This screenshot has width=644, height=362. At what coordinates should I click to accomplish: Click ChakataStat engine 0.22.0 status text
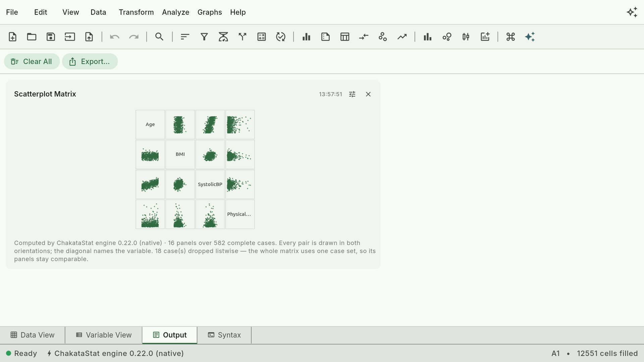[x=116, y=353]
